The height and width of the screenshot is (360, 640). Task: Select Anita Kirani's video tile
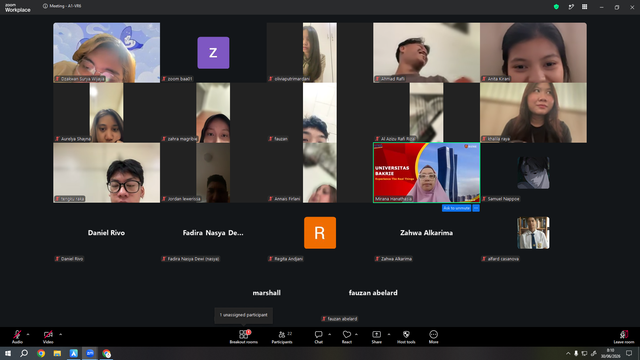[533, 53]
